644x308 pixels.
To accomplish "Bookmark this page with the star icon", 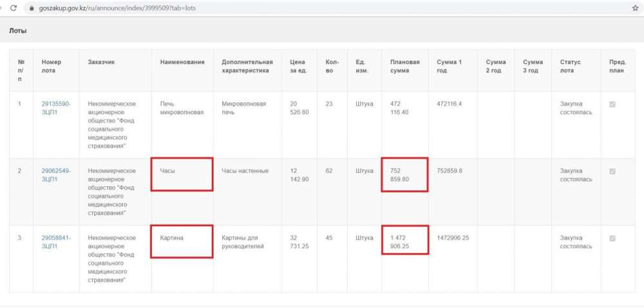I will click(x=635, y=8).
